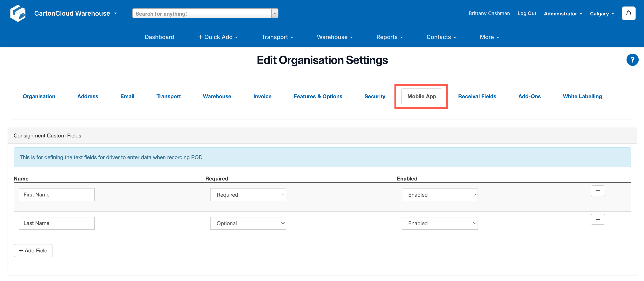Switch to the Receival Fields tab
Viewport: 644px width, 281px height.
477,96
